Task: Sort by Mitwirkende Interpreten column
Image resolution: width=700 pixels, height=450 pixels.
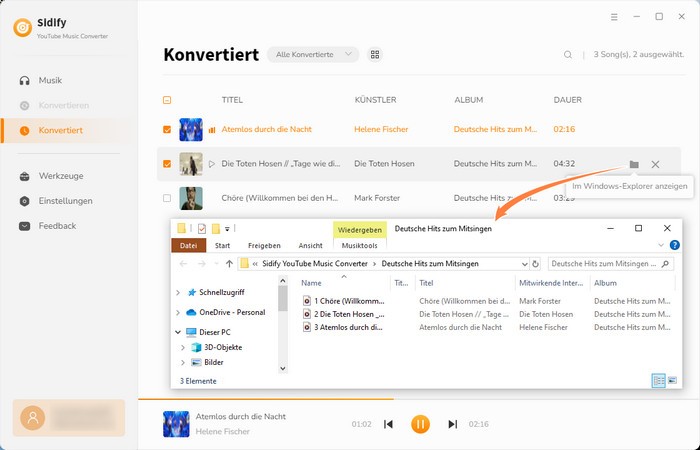Action: [552, 283]
